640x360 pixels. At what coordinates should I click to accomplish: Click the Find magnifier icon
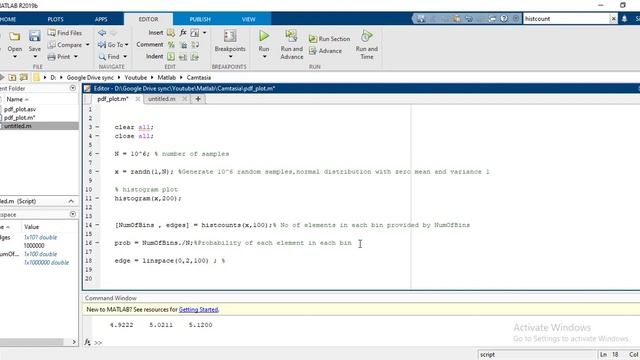pos(102,57)
